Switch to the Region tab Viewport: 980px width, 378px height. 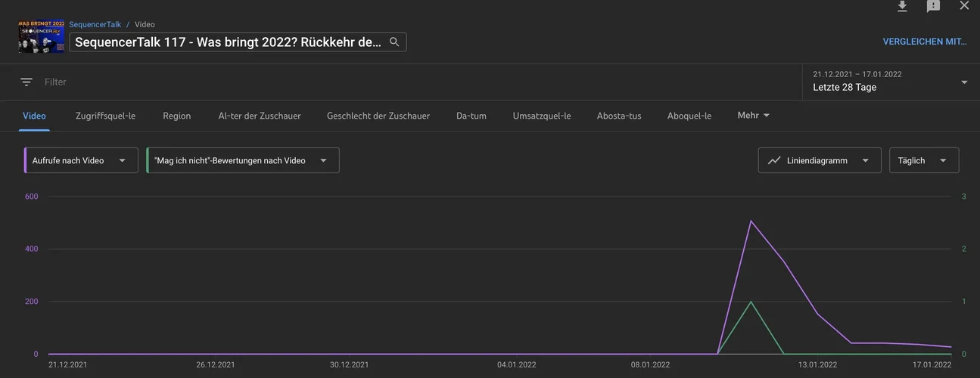pyautogui.click(x=176, y=116)
